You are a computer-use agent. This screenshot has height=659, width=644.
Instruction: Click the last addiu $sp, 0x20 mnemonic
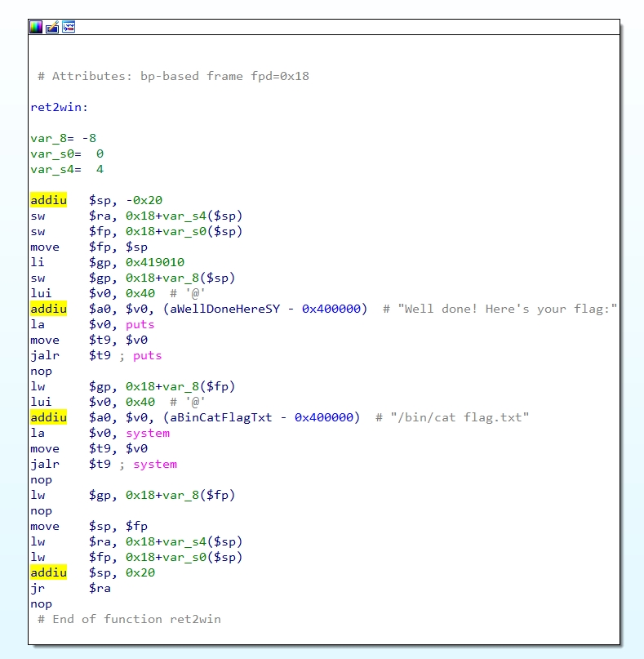(48, 572)
